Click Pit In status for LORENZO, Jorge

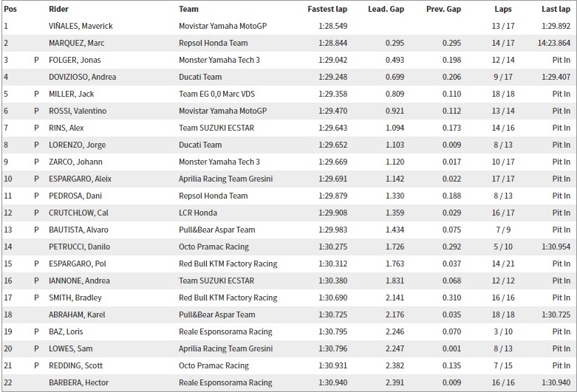click(561, 145)
